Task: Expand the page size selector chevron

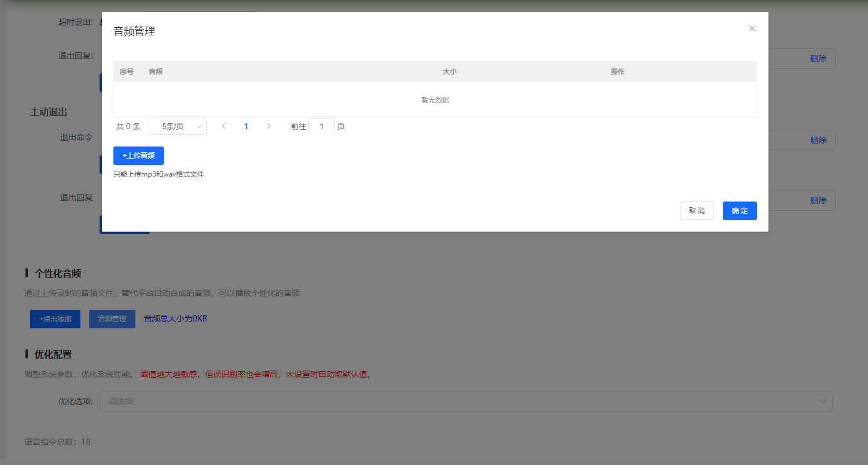Action: point(200,126)
